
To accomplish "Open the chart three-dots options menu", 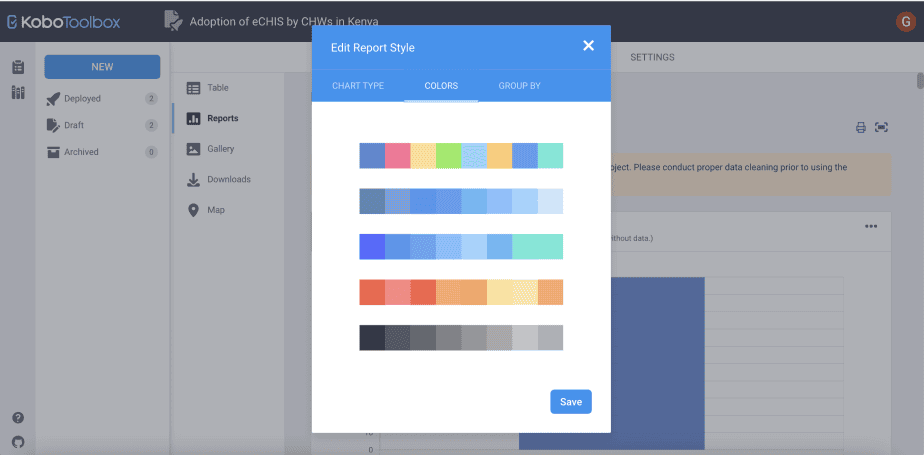I will [871, 226].
